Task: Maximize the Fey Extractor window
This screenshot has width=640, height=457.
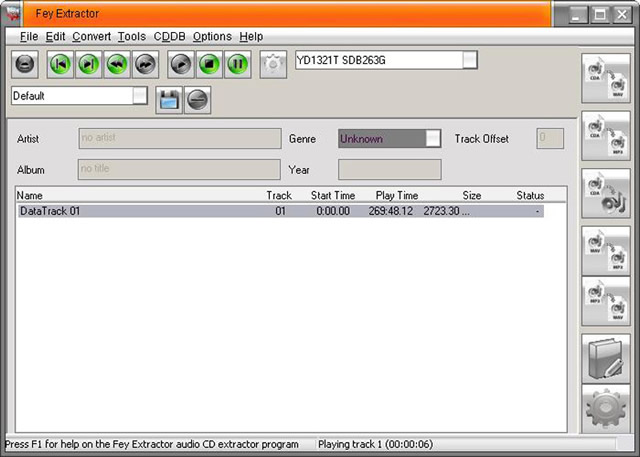Action: (599, 15)
